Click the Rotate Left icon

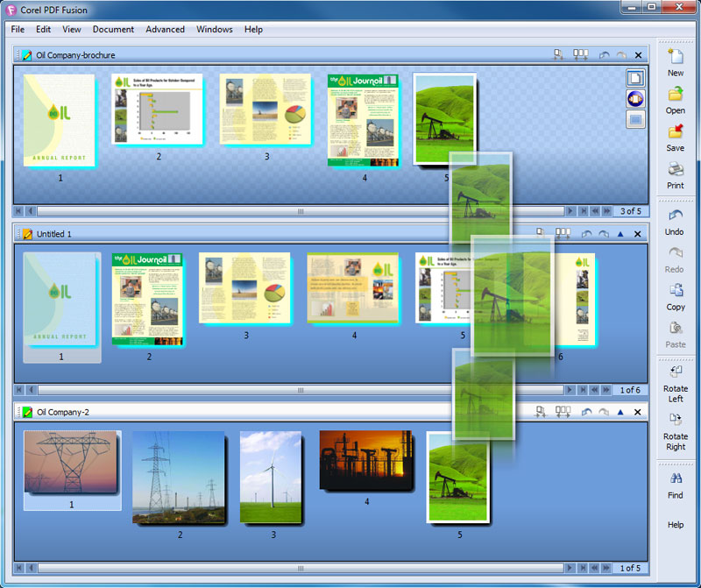tap(675, 372)
